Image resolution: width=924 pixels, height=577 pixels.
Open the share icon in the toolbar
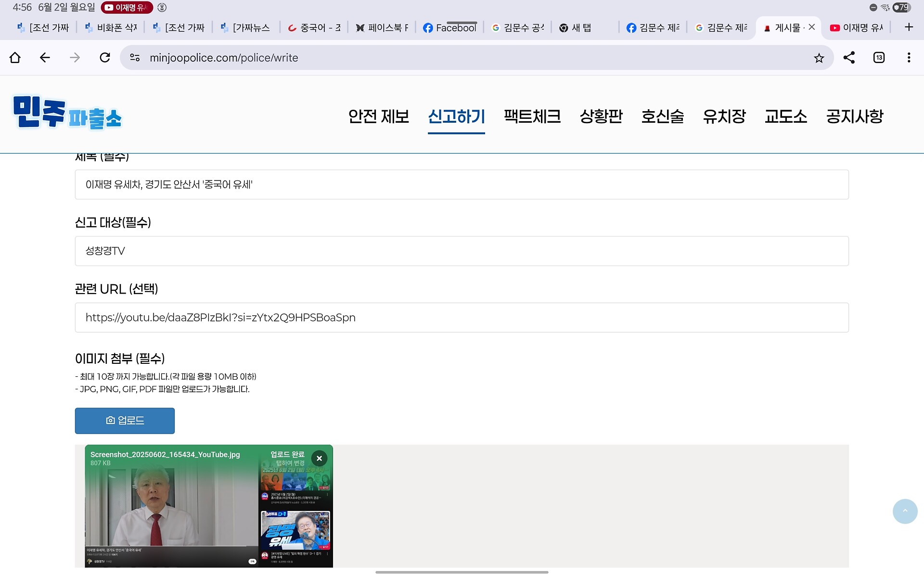point(849,58)
